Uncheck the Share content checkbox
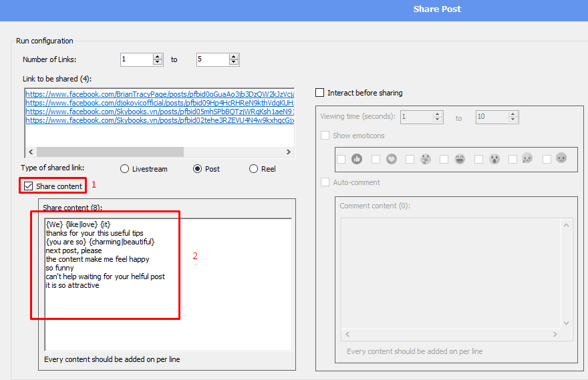This screenshot has height=380, width=588. (x=29, y=186)
